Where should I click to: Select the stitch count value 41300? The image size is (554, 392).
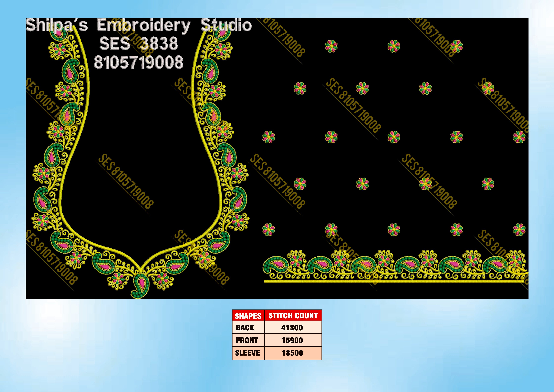(x=292, y=328)
